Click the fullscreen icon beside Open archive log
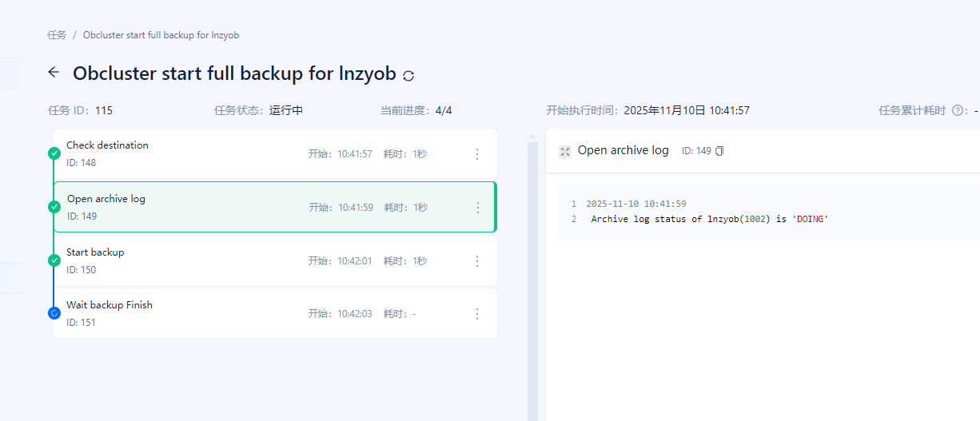This screenshot has width=980, height=421. click(564, 151)
